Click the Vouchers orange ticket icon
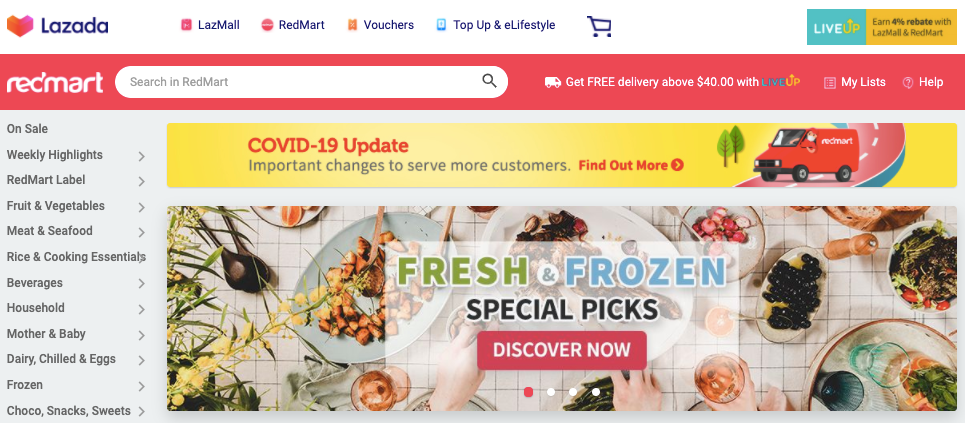 point(352,25)
